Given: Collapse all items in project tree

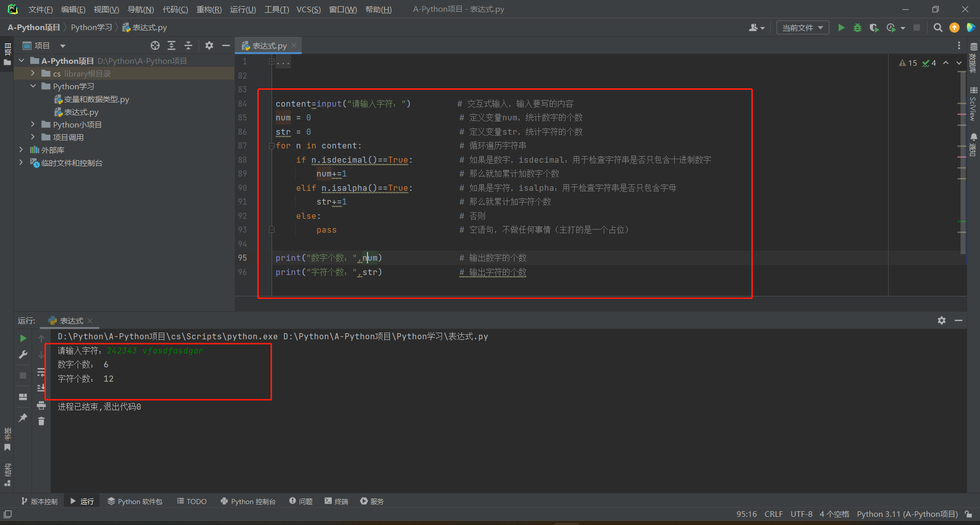Looking at the screenshot, I should click(188, 45).
